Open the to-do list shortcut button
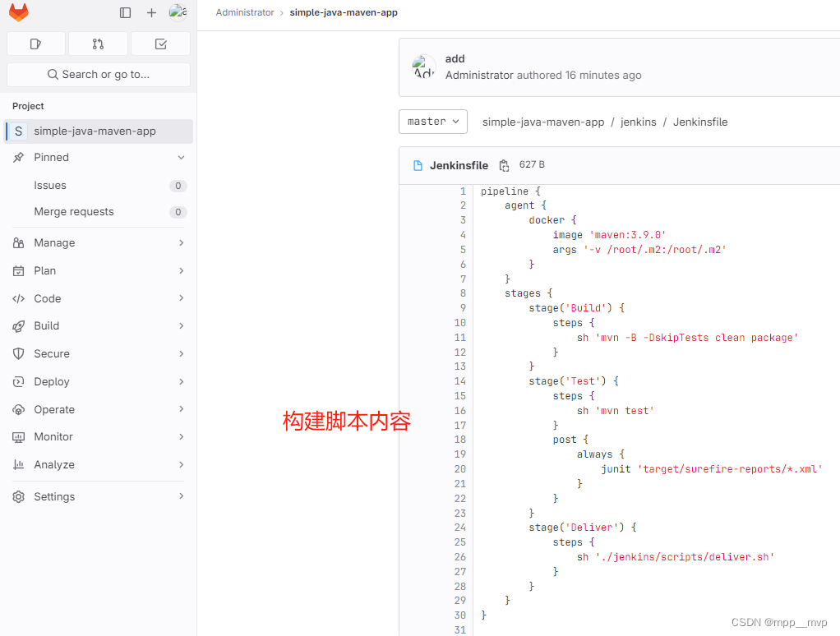 161,44
